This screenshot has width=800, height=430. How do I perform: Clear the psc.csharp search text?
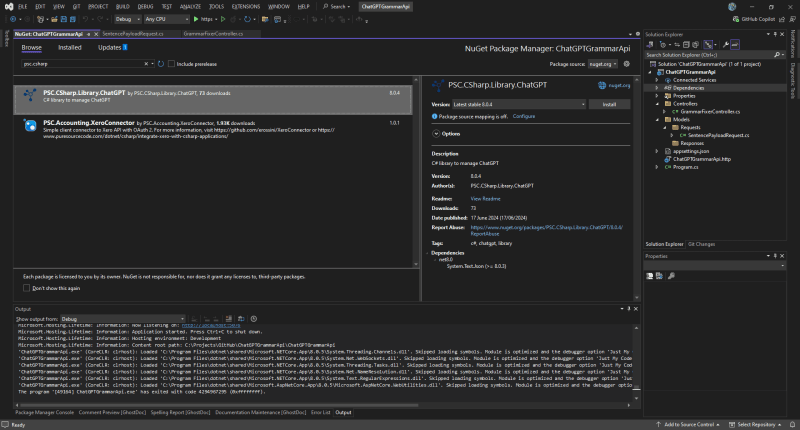coord(146,64)
